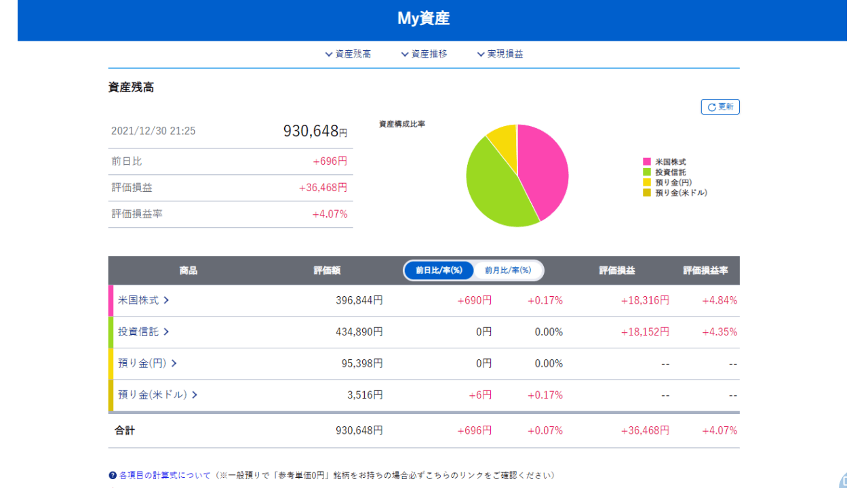
Task: Click 評価損益率 value +4.07% in summary
Action: pos(330,214)
